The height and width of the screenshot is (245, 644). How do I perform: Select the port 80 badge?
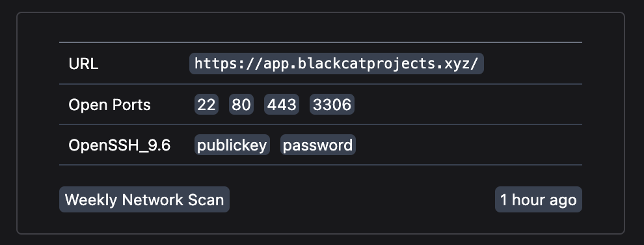[241, 104]
